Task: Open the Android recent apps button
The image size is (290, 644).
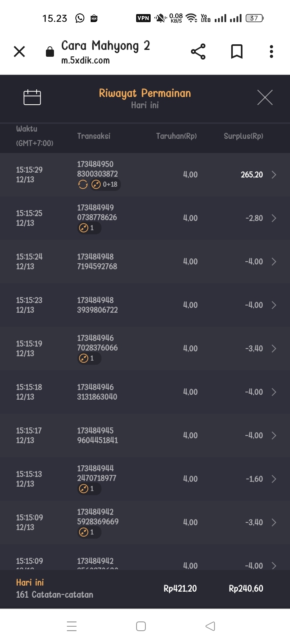Action: (x=72, y=626)
